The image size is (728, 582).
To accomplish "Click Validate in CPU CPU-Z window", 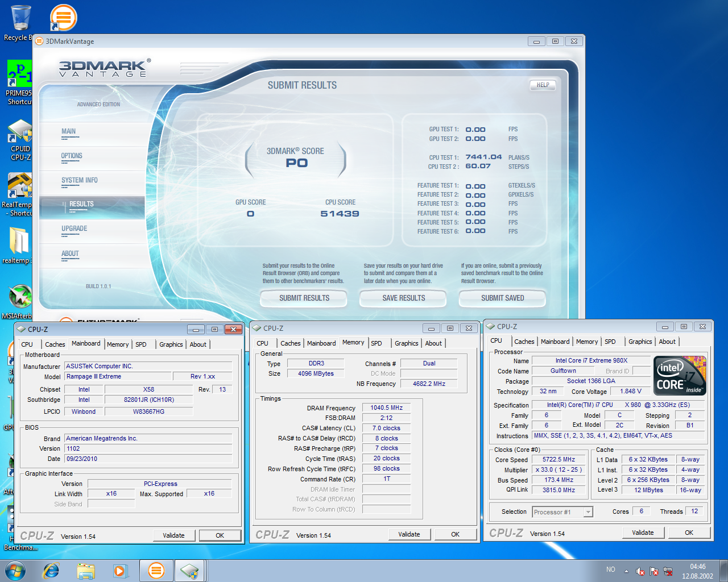I will point(643,533).
